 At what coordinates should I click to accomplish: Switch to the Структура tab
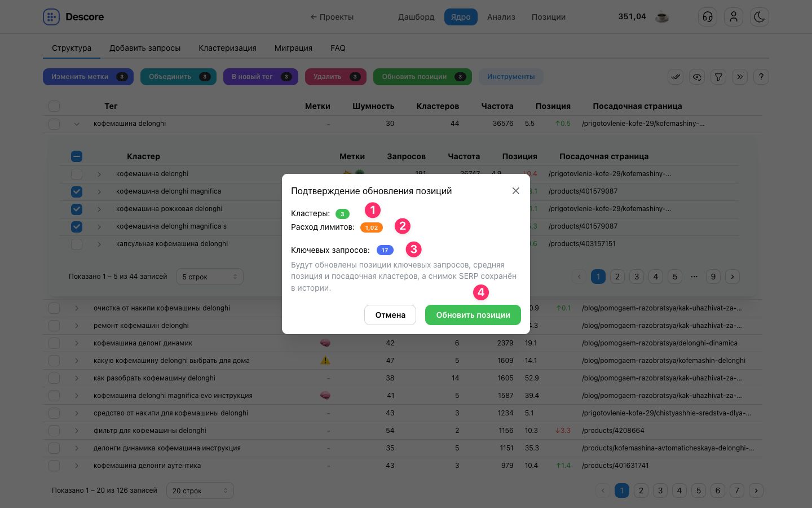point(72,48)
